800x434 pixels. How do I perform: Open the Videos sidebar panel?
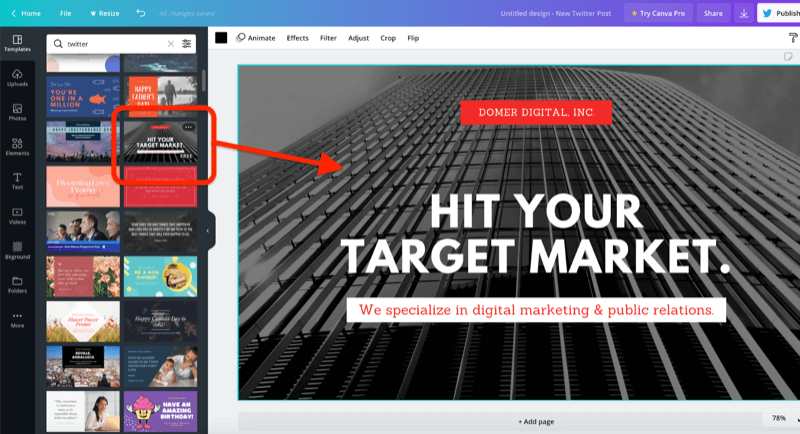tap(17, 216)
